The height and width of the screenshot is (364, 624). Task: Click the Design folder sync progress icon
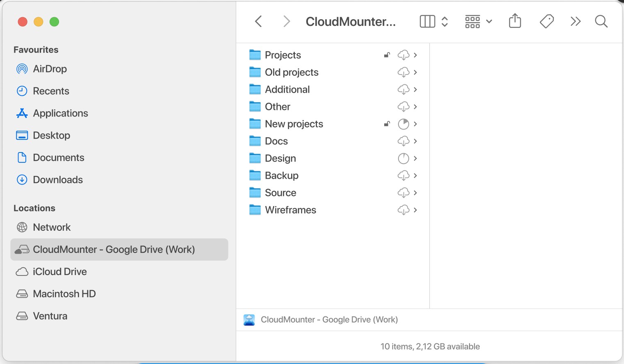403,158
